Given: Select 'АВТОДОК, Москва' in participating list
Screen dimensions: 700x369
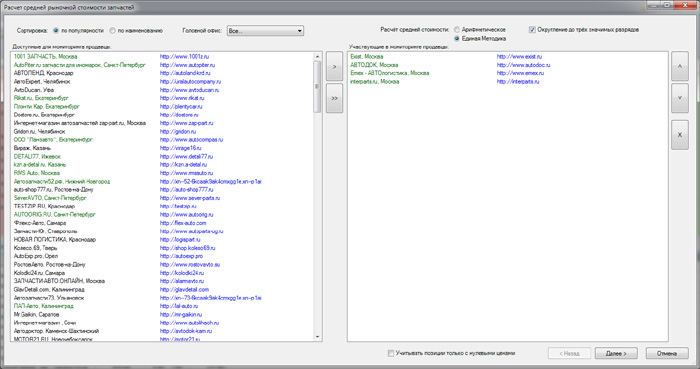Looking at the screenshot, I should (x=374, y=65).
